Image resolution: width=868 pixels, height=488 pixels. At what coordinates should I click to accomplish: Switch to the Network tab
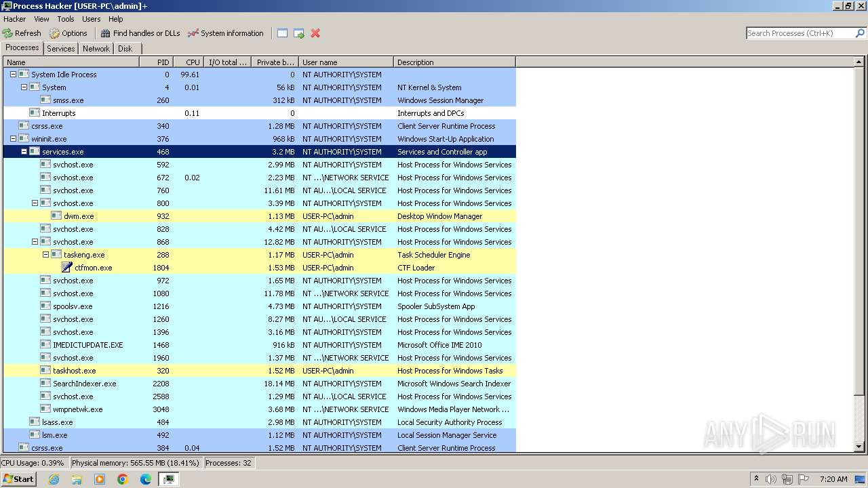pyautogui.click(x=96, y=49)
